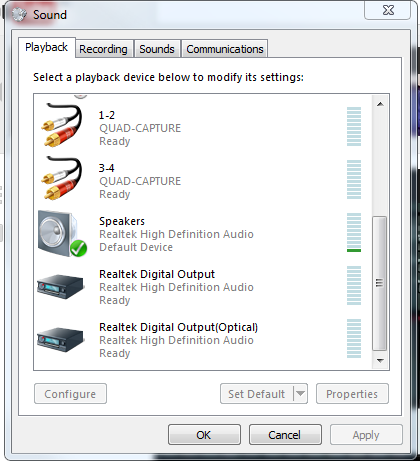Open the Sounds tab

[x=157, y=49]
